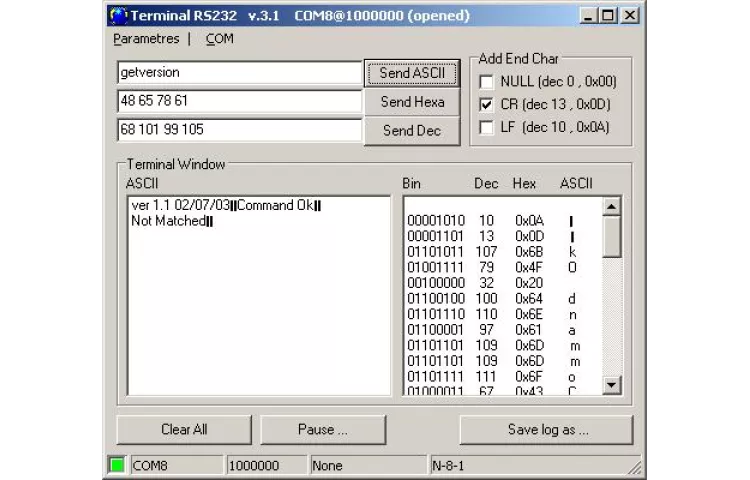Image resolution: width=750 pixels, height=480 pixels.
Task: Click the scroll down arrow in byte list
Action: pyautogui.click(x=612, y=384)
